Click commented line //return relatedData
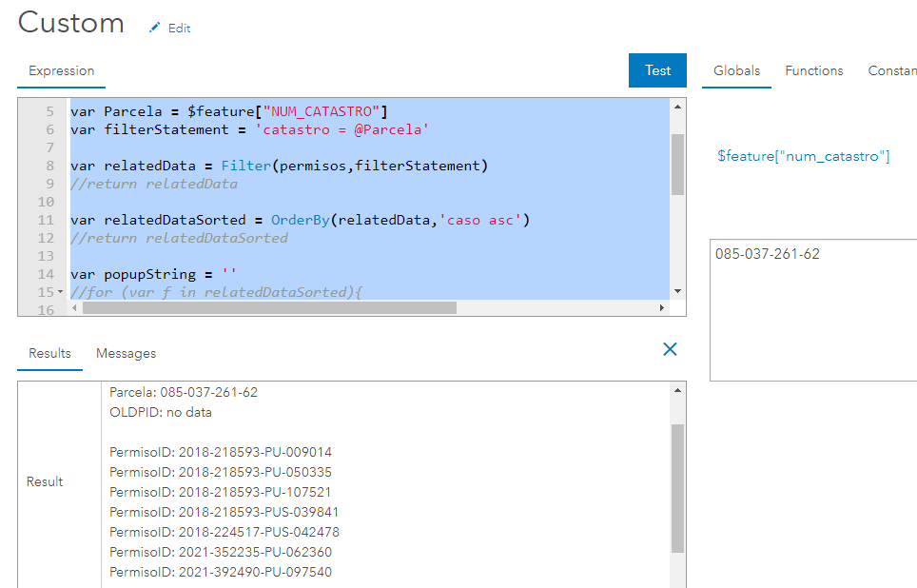The width and height of the screenshot is (917, 588). [x=154, y=184]
